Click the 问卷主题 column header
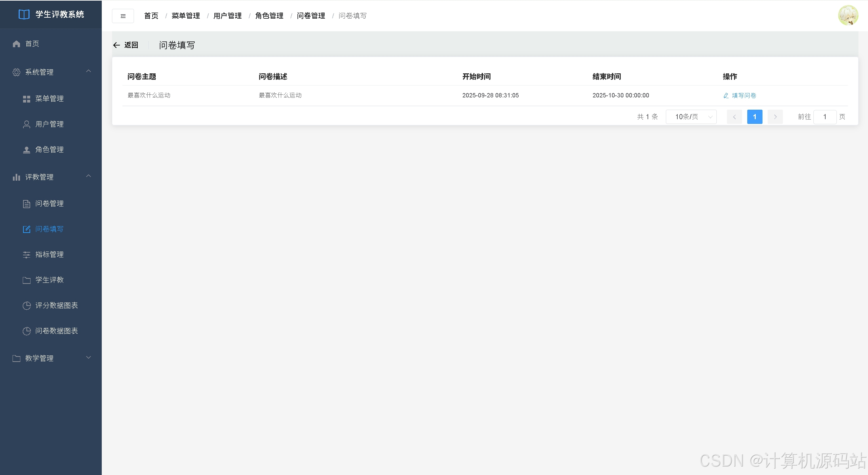Image resolution: width=868 pixels, height=475 pixels. pos(142,77)
